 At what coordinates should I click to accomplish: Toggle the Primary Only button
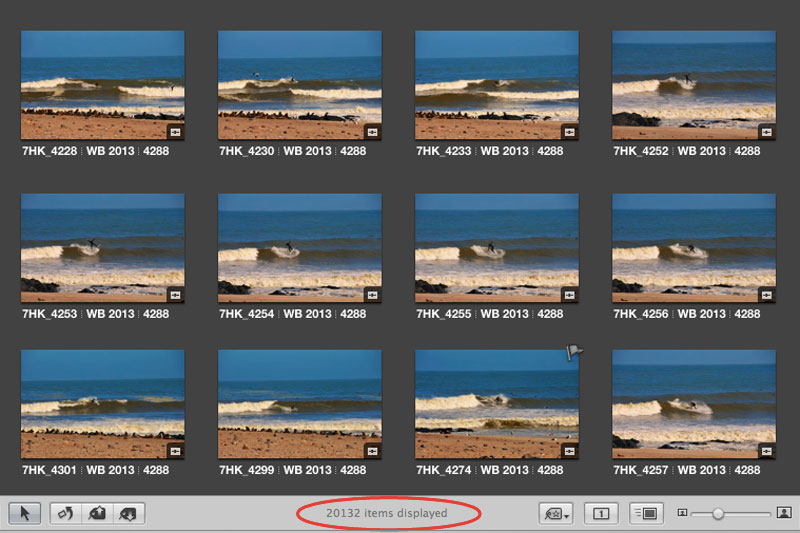tap(601, 513)
